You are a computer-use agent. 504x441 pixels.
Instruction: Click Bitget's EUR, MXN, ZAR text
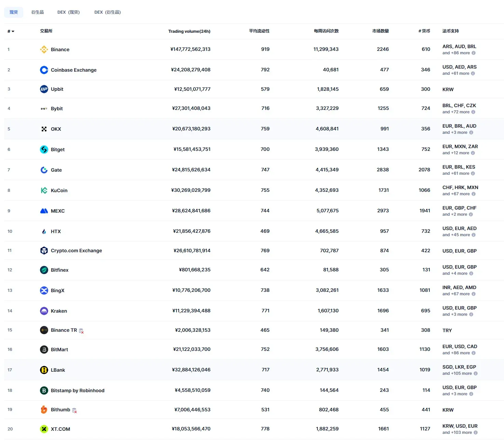pyautogui.click(x=460, y=146)
